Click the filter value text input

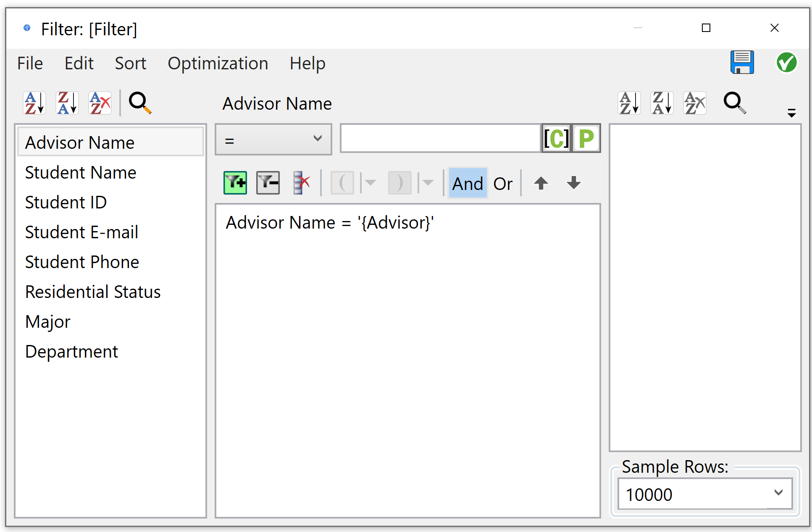pyautogui.click(x=440, y=138)
